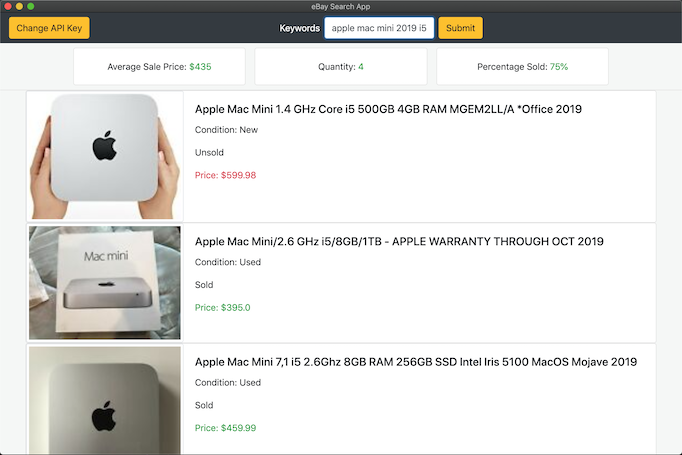
Task: Click the Change API Key button
Action: pos(49,28)
